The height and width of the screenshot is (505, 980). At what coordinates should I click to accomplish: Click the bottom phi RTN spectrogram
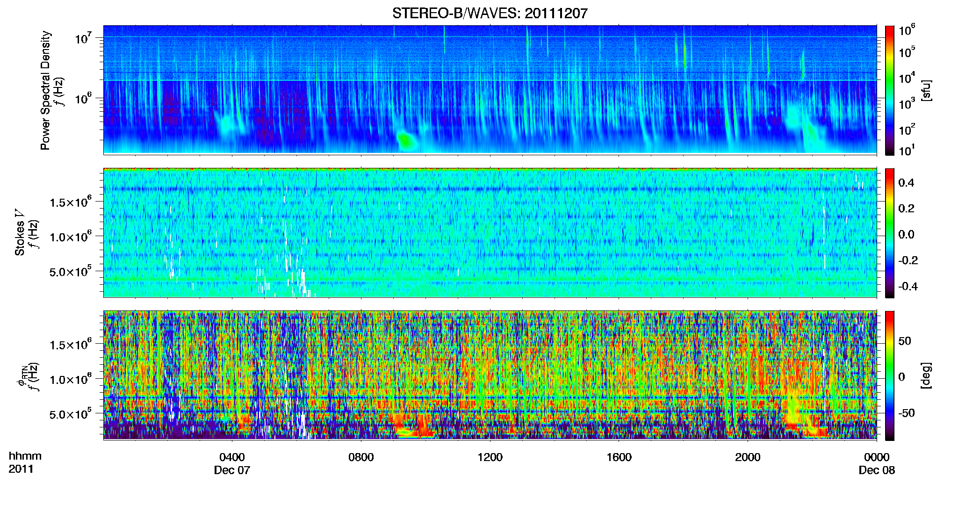(x=490, y=375)
